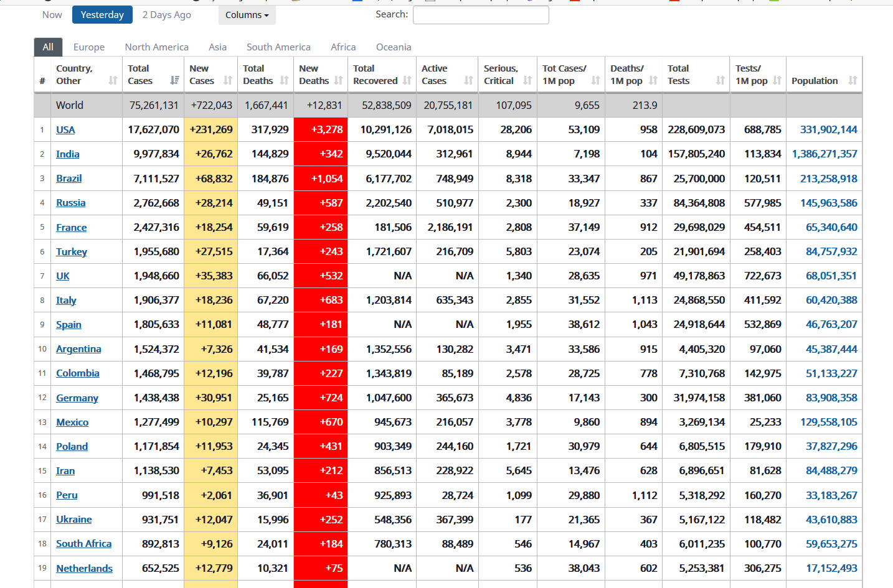Open Russia population link 145,963,586
The height and width of the screenshot is (588, 893).
pos(829,203)
